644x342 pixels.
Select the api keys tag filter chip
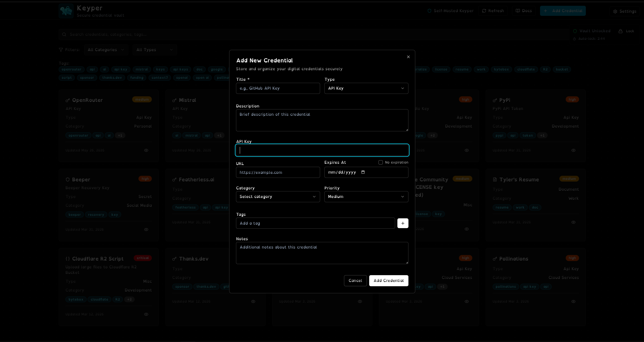(180, 69)
